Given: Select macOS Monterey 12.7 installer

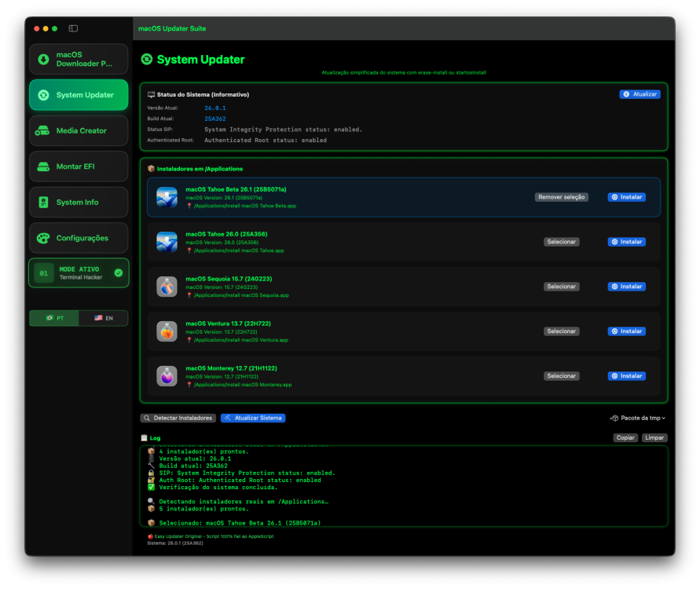Looking at the screenshot, I should pyautogui.click(x=561, y=375).
